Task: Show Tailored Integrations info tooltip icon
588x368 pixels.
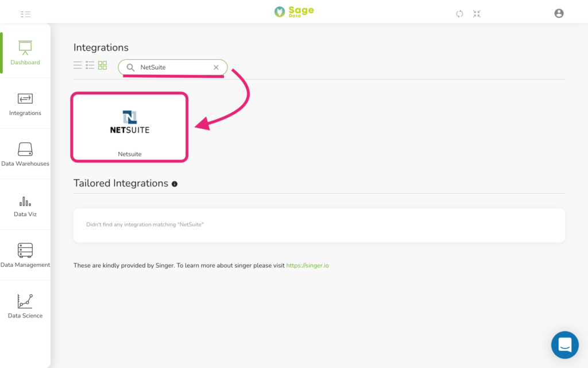Action: click(x=175, y=184)
